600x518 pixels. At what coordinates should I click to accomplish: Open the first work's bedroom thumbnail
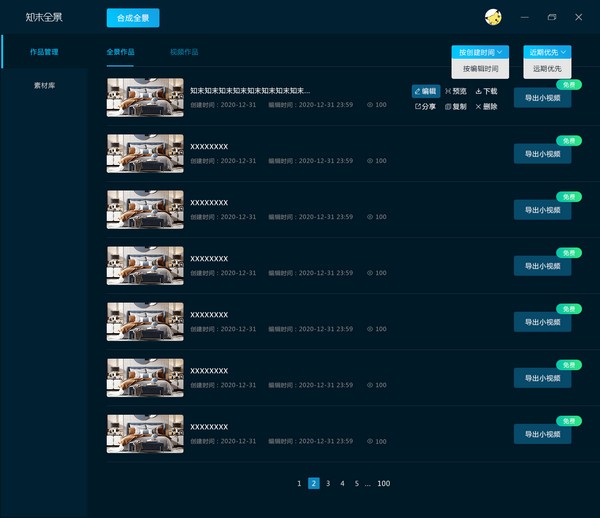click(x=145, y=97)
